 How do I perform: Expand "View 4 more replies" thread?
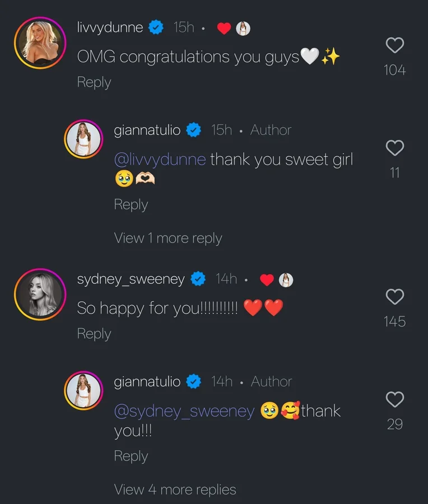pyautogui.click(x=175, y=489)
